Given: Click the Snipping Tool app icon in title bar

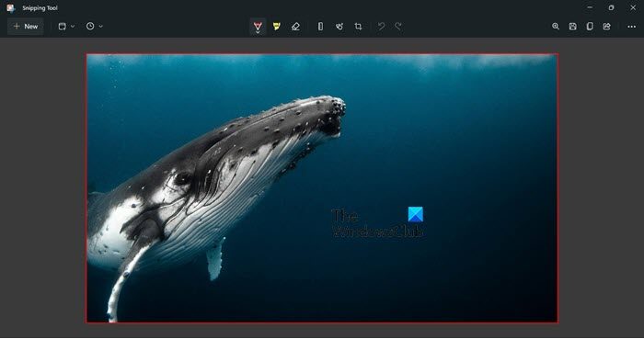Looking at the screenshot, I should (11, 7).
